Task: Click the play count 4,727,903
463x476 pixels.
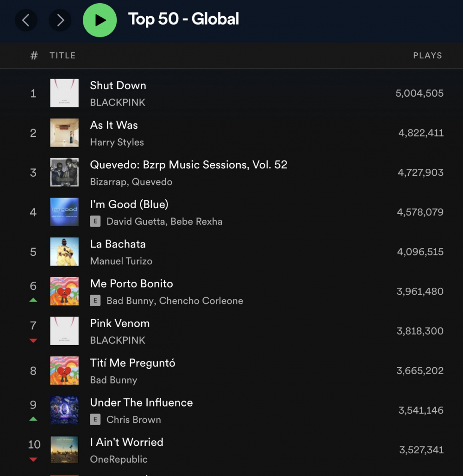Action: click(x=421, y=173)
